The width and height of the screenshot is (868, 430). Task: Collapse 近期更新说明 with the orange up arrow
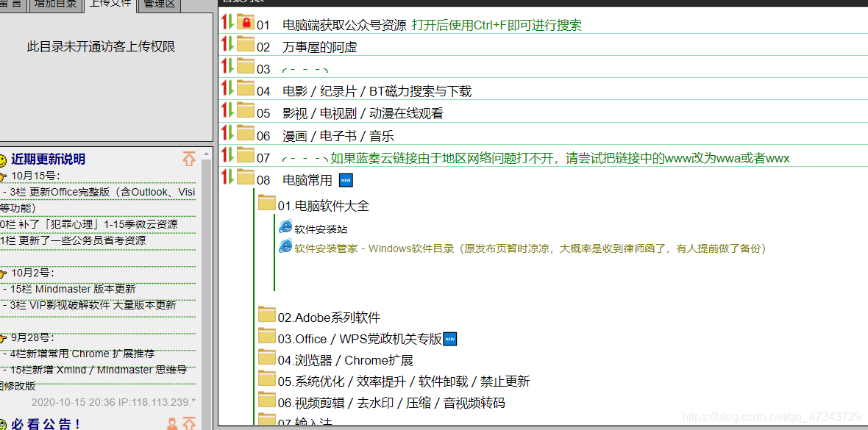pos(189,160)
